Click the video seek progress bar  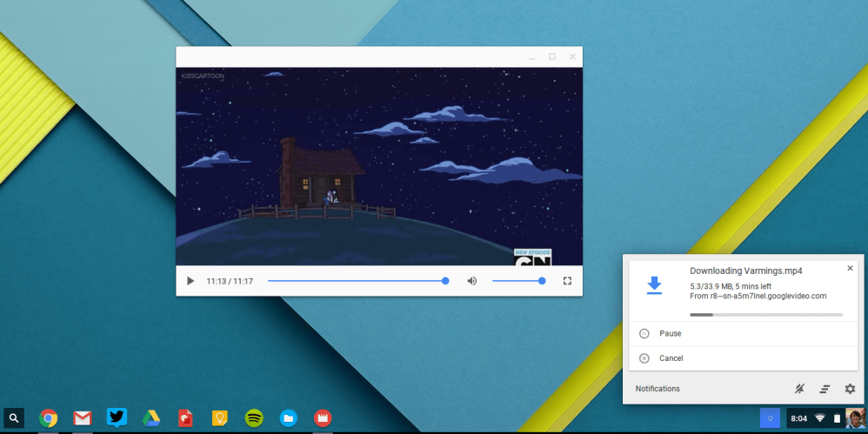[357, 281]
